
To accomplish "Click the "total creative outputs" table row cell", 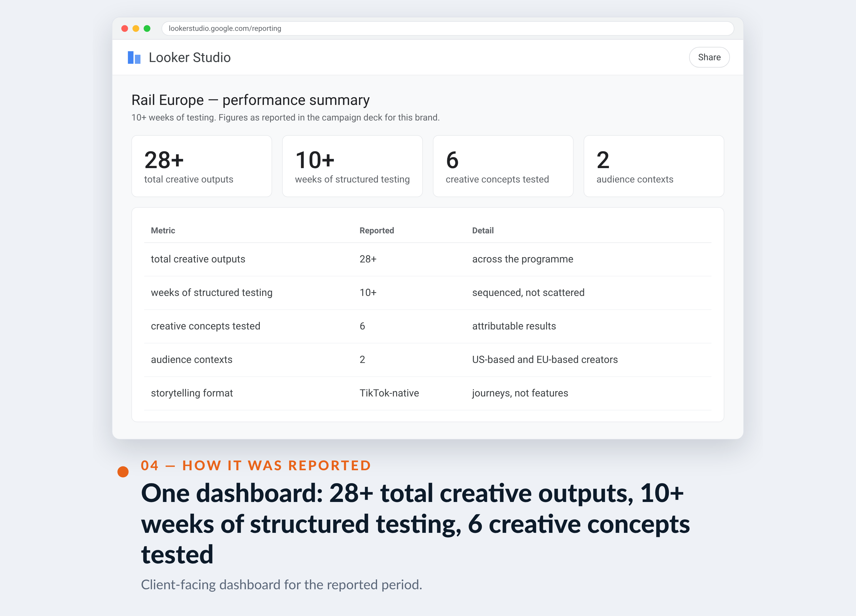I will point(198,259).
